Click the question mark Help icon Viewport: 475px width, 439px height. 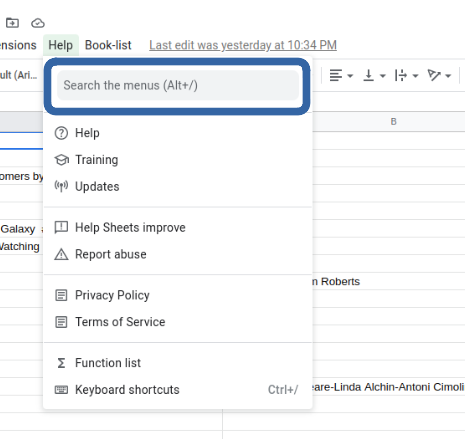61,133
